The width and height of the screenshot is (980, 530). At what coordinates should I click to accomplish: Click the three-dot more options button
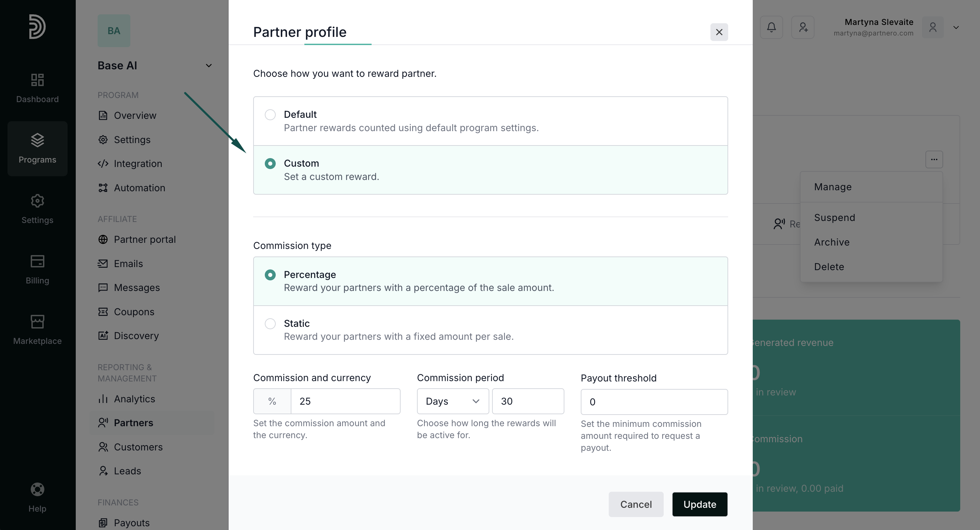point(934,159)
